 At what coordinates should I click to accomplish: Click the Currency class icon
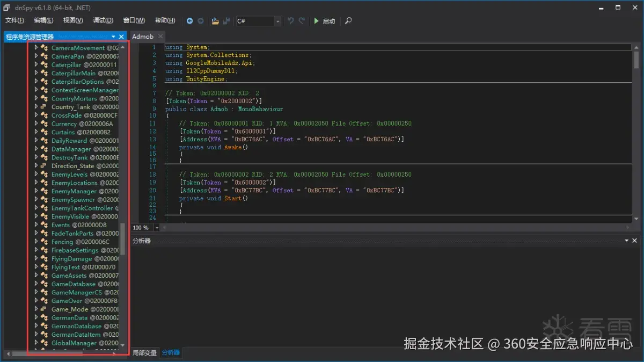point(45,124)
